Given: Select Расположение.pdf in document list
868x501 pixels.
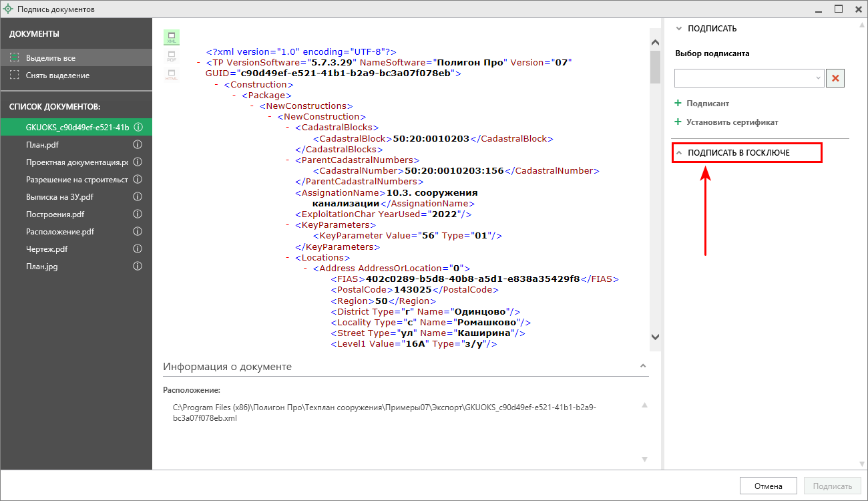Looking at the screenshot, I should [x=60, y=232].
